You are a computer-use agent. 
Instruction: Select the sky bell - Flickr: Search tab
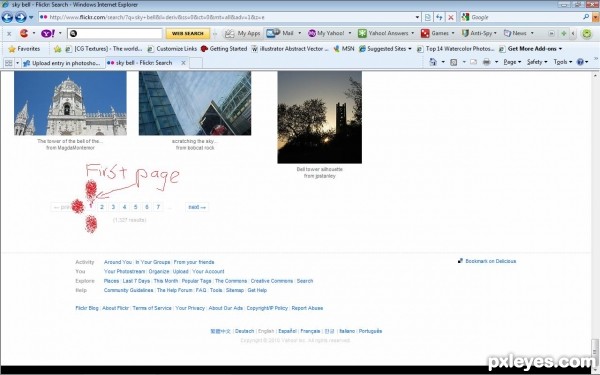click(144, 63)
